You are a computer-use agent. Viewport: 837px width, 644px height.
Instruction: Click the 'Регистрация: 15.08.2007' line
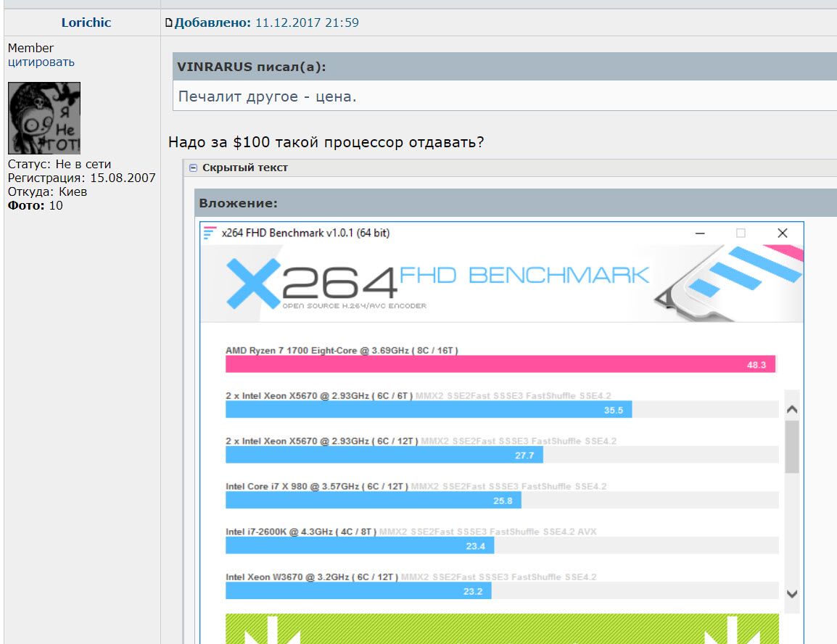[x=82, y=178]
